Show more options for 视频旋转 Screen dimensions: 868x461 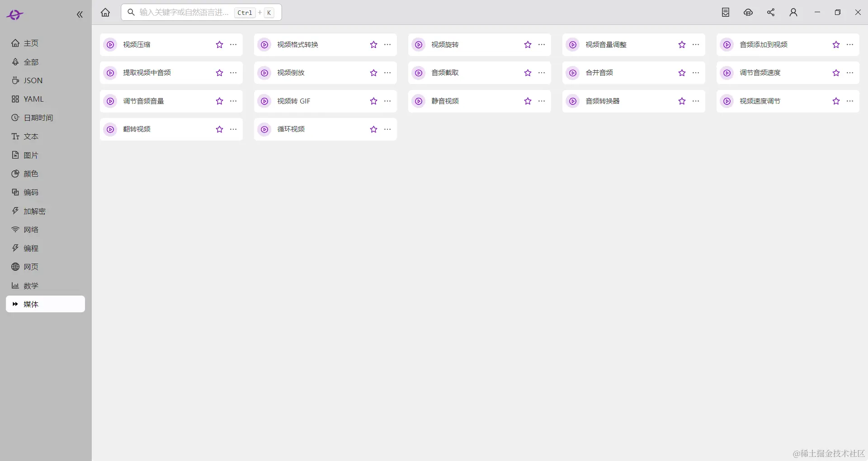pos(542,45)
